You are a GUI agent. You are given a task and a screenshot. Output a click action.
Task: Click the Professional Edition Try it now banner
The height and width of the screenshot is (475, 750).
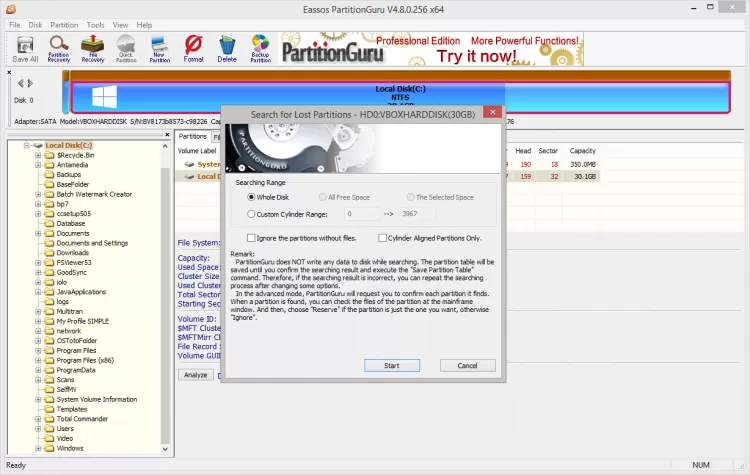(431, 49)
